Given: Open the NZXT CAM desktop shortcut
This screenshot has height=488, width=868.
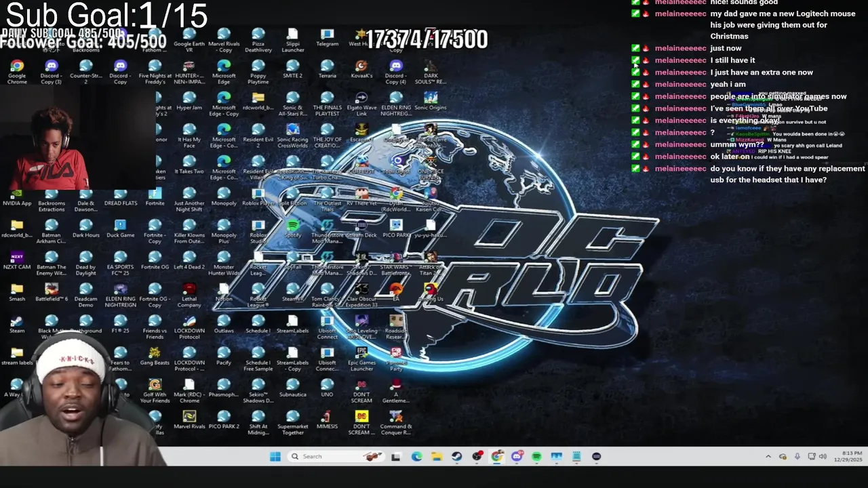Looking at the screenshot, I should (x=17, y=260).
